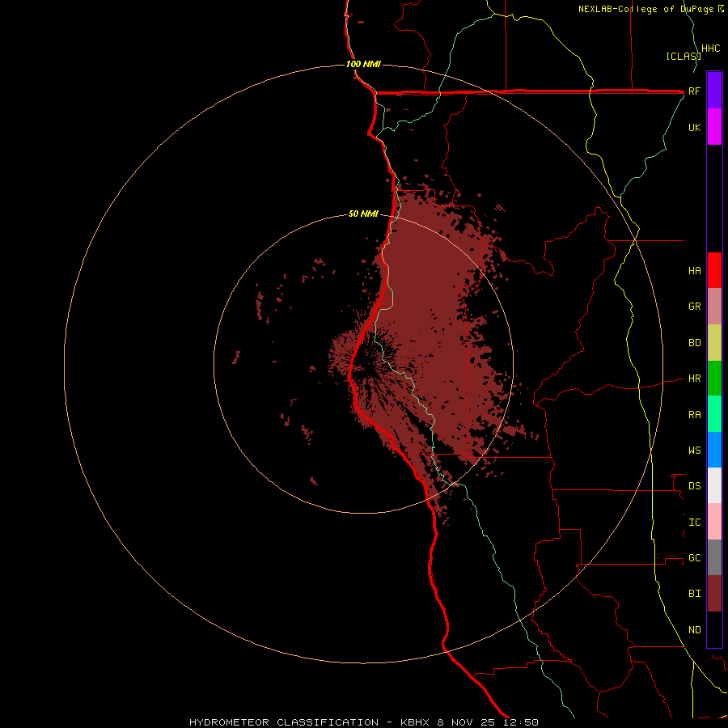The image size is (728, 728).
Task: Select the BD yellow legend swatch
Action: (x=714, y=343)
